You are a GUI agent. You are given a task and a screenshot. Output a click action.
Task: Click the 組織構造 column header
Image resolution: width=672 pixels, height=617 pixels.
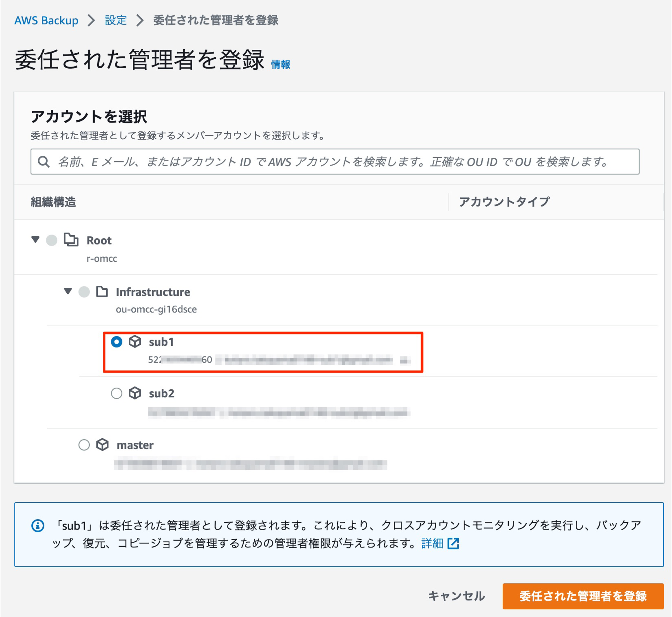(53, 202)
